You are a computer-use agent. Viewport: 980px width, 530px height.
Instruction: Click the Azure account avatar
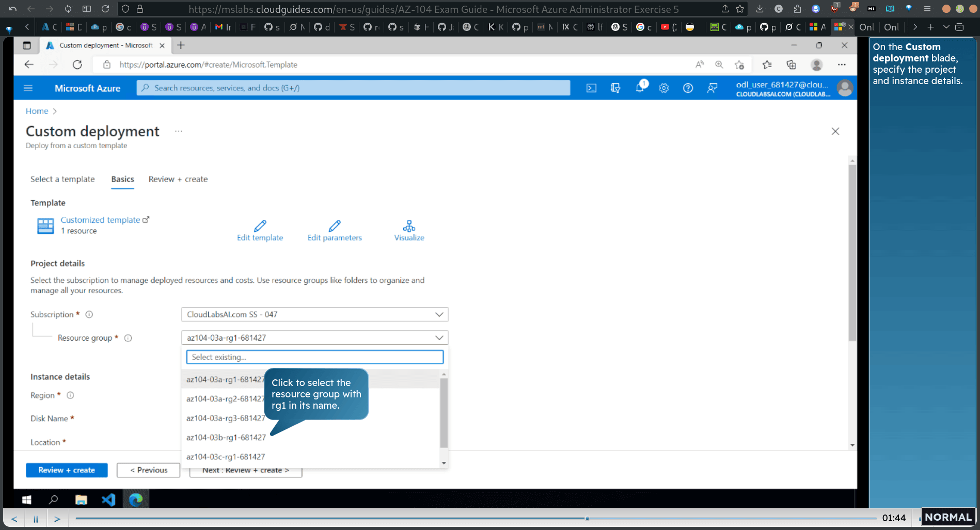pos(845,88)
